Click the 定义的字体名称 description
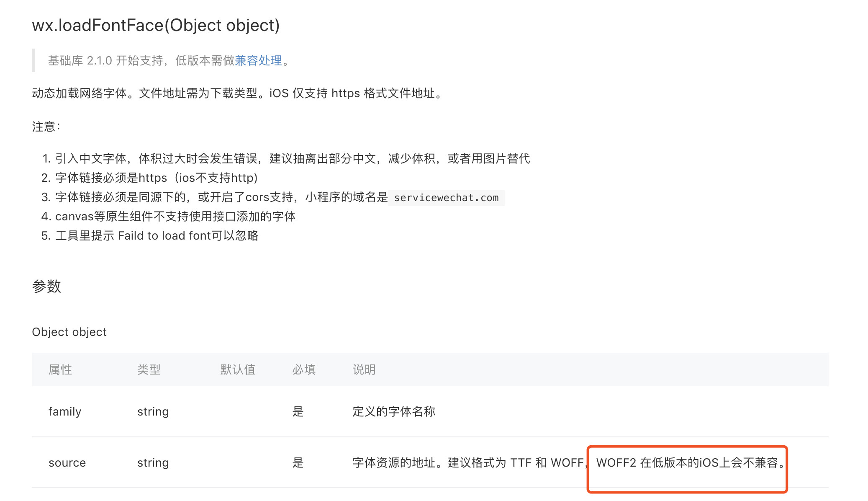 click(394, 412)
